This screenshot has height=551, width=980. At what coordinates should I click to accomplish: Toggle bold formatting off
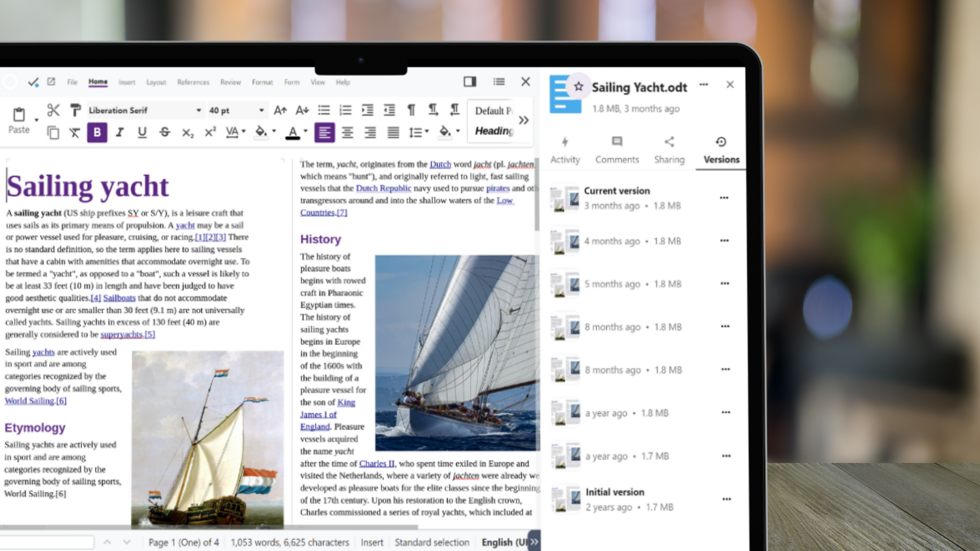coord(97,132)
